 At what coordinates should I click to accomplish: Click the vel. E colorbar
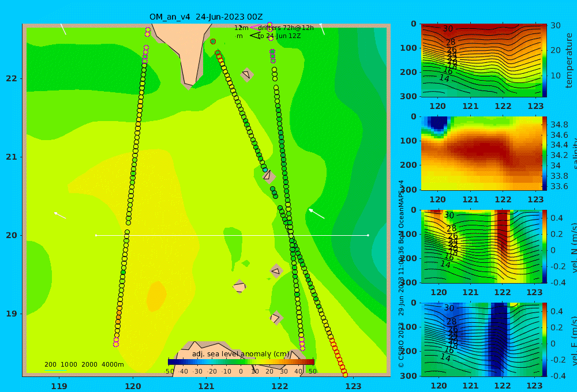[x=545, y=340]
